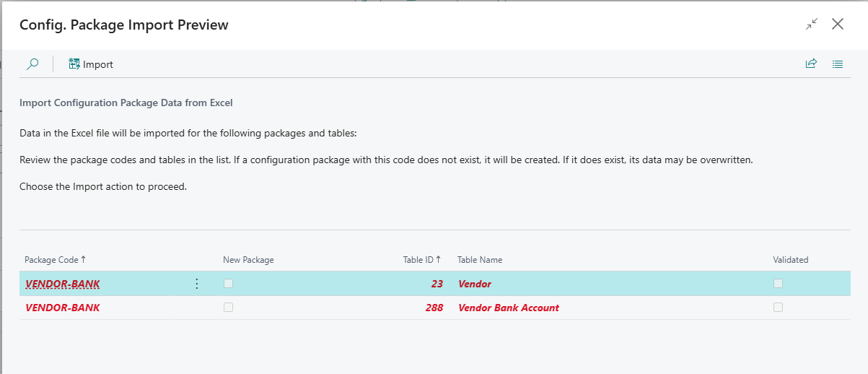Select the Vendor Bank Account table name cell
Image resolution: width=868 pixels, height=374 pixels.
point(509,308)
